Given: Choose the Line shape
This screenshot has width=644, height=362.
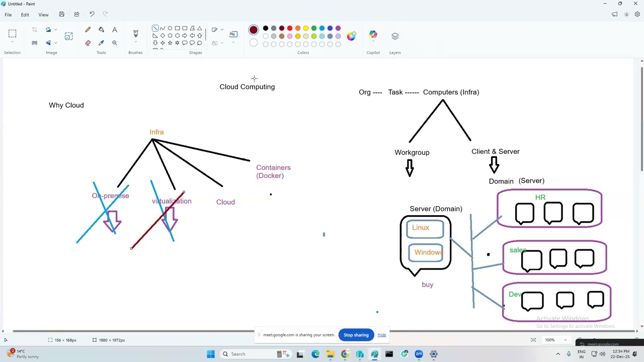Looking at the screenshot, I should pos(155,28).
